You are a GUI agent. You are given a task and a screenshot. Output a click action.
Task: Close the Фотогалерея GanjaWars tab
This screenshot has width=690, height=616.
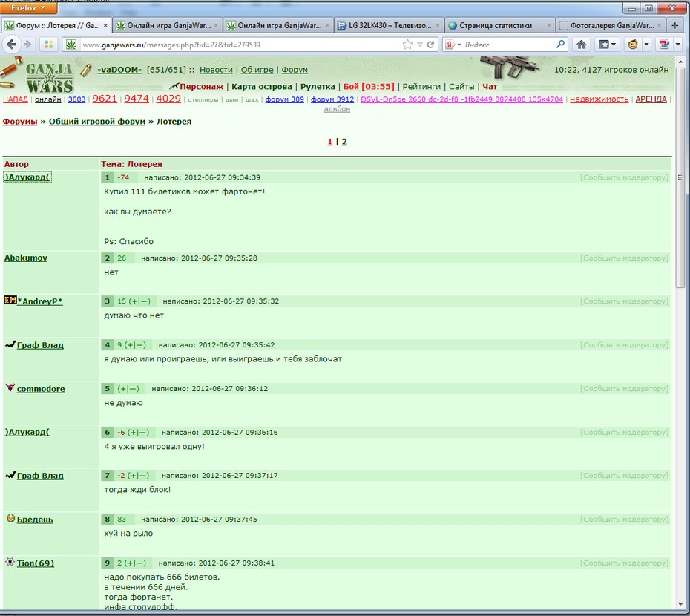659,26
